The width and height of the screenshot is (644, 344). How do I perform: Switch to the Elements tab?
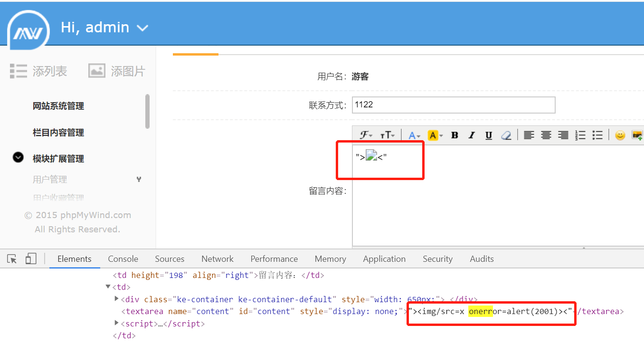75,259
